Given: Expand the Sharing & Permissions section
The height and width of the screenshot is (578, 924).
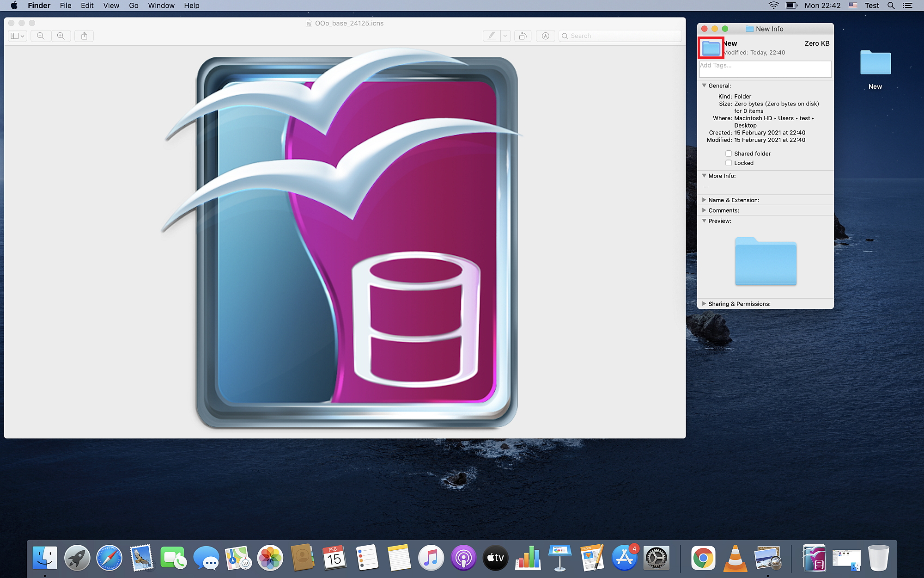Looking at the screenshot, I should pos(704,304).
